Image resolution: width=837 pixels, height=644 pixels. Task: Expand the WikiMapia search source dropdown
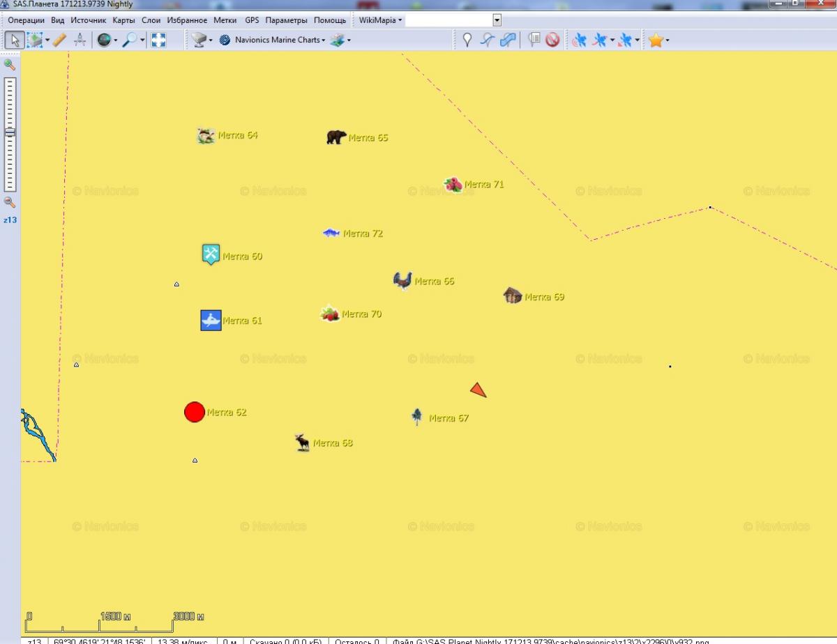coord(380,20)
